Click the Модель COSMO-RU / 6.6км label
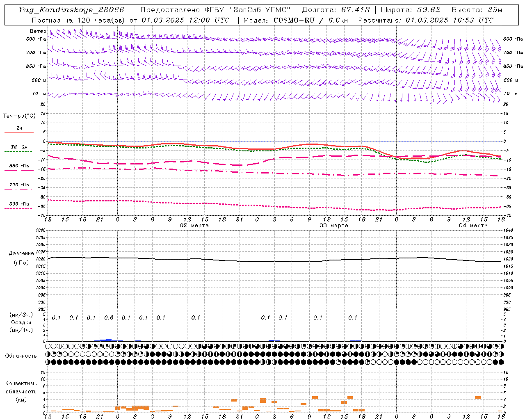 [296, 20]
